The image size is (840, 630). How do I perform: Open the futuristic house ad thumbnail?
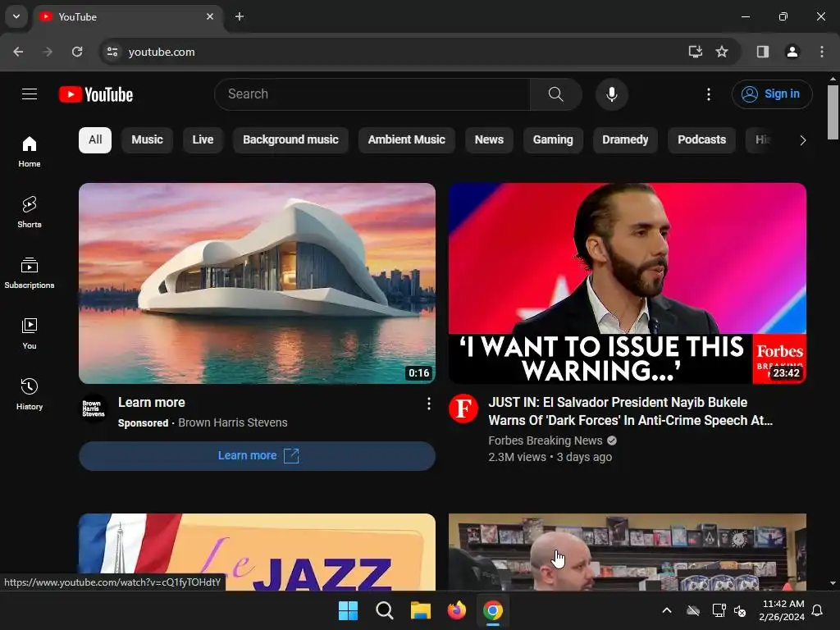click(x=257, y=283)
